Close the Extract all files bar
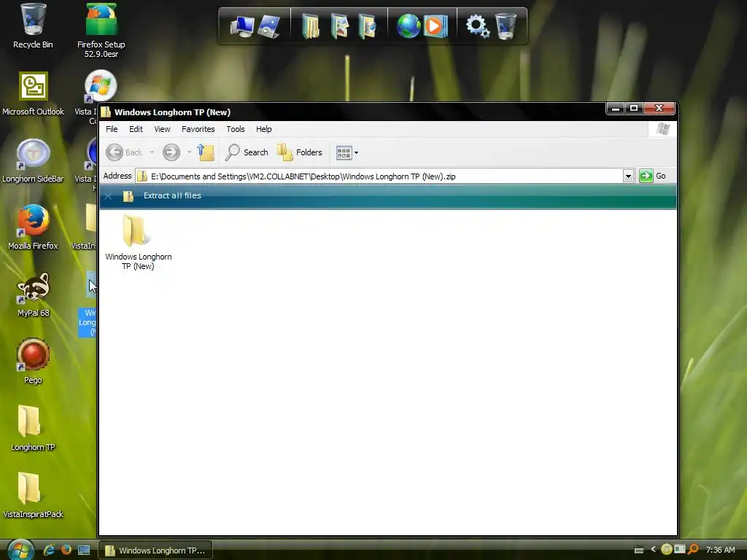Viewport: 747px width, 560px height. (108, 196)
